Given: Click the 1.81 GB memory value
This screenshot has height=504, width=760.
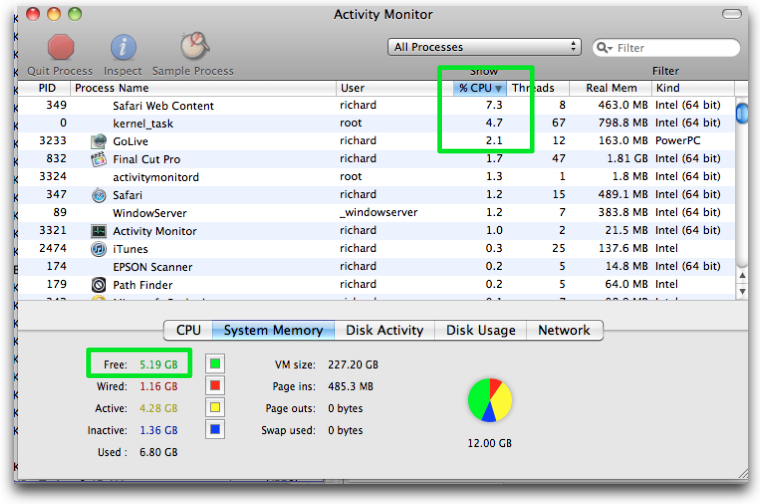Looking at the screenshot, I should [627, 158].
